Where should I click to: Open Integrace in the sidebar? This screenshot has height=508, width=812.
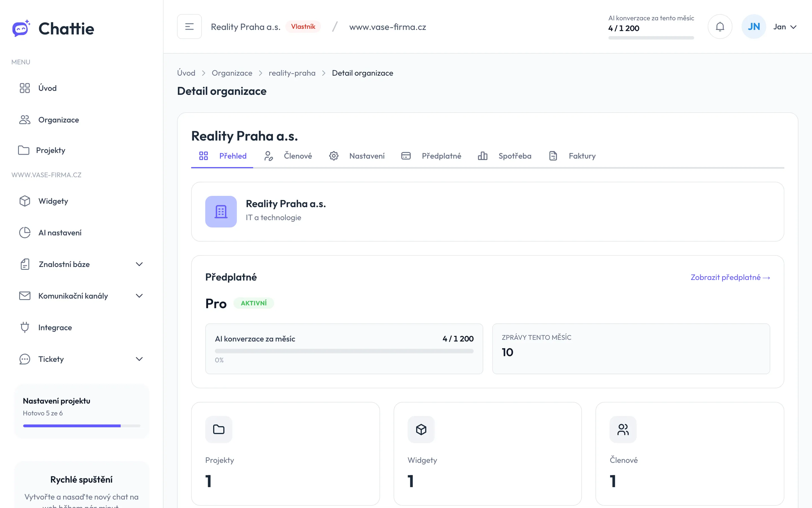pyautogui.click(x=81, y=327)
